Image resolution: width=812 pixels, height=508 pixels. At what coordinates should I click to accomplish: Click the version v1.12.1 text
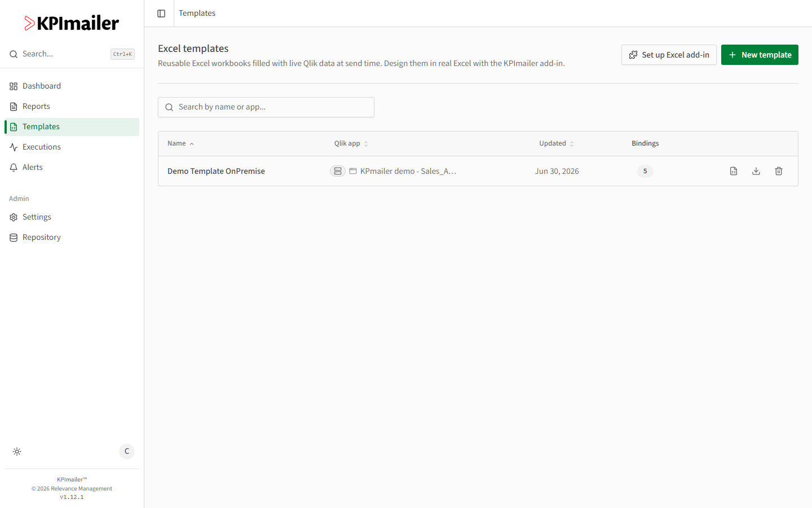[x=72, y=497]
